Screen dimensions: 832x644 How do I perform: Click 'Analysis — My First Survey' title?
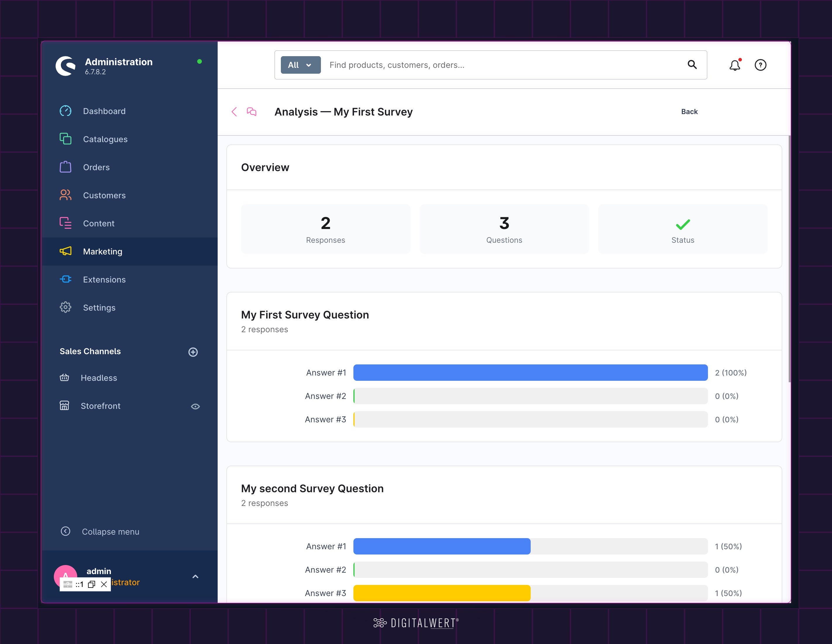343,112
